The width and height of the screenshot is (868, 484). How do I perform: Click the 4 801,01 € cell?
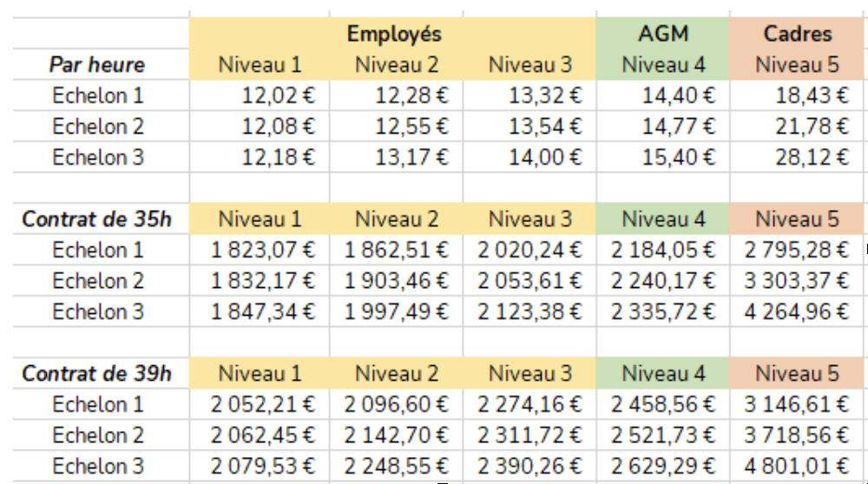[x=797, y=467]
